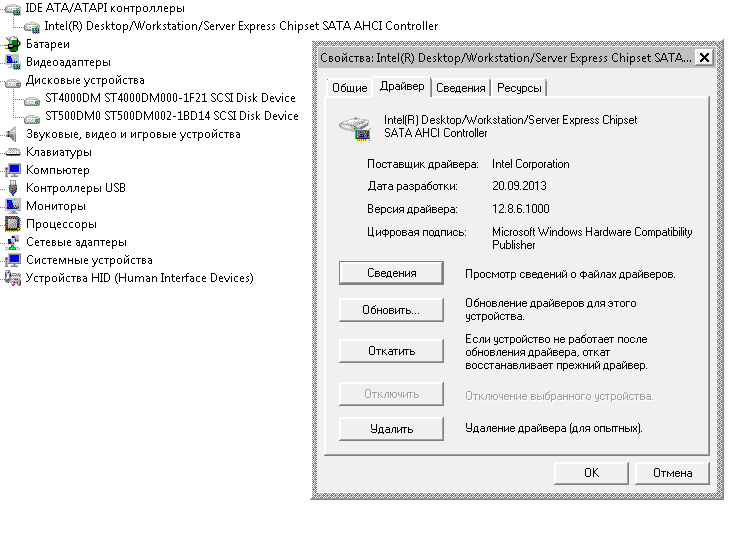Click the Обновить... driver button
The width and height of the screenshot is (748, 549).
[391, 310]
